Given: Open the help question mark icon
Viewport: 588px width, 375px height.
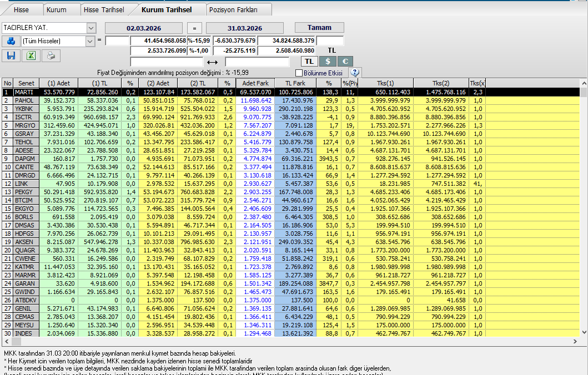Looking at the screenshot, I should tap(355, 73).
